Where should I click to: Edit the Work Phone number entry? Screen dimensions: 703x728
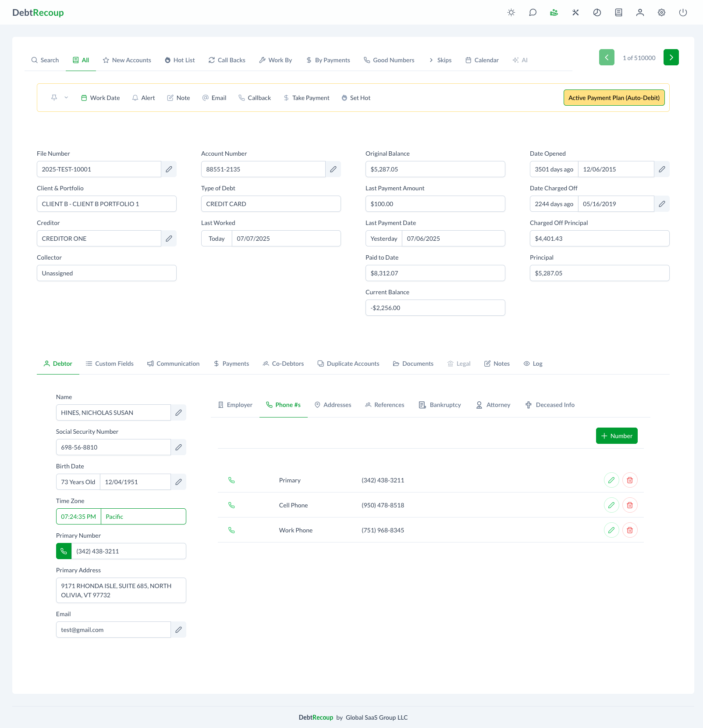(x=611, y=530)
